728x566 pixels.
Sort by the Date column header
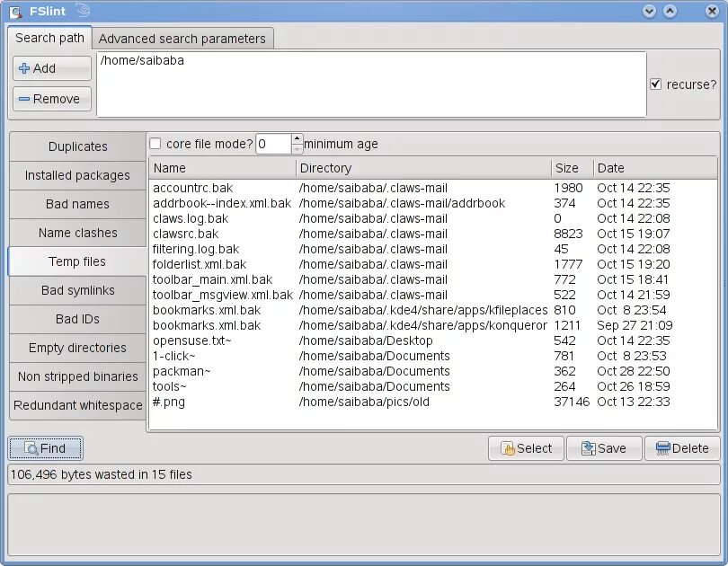[655, 168]
